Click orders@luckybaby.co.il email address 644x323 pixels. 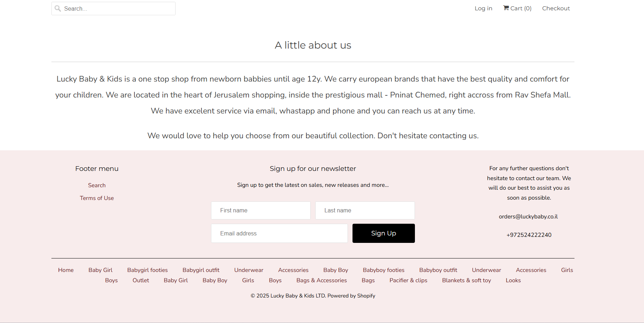tap(528, 217)
